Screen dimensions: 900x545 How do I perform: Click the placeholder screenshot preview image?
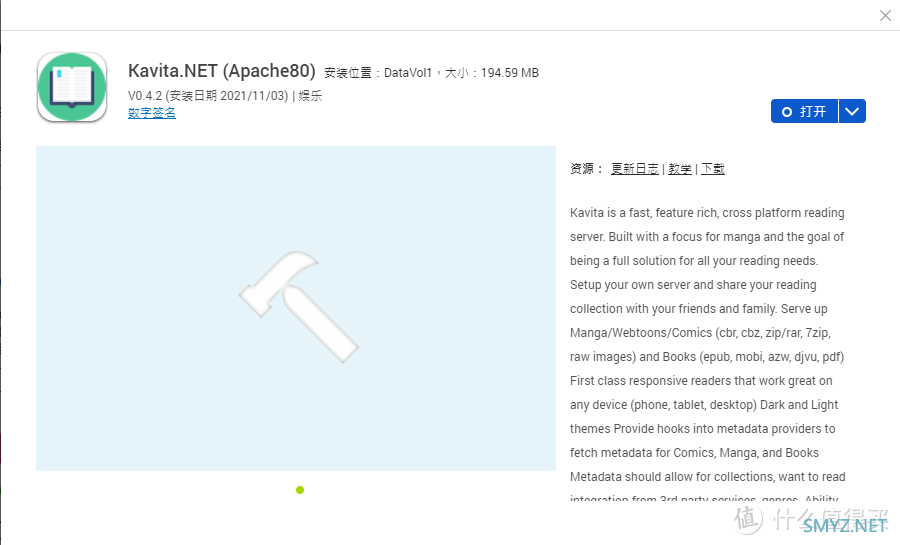[x=296, y=309]
